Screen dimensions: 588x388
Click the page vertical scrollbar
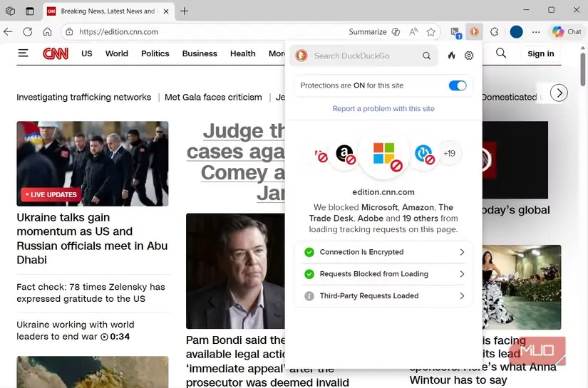pyautogui.click(x=583, y=69)
